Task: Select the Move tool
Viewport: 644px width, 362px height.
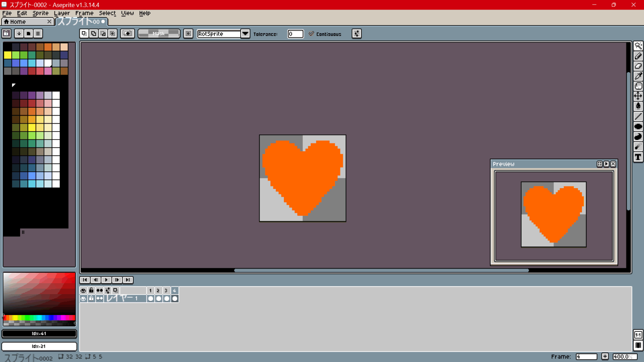Action: [639, 96]
